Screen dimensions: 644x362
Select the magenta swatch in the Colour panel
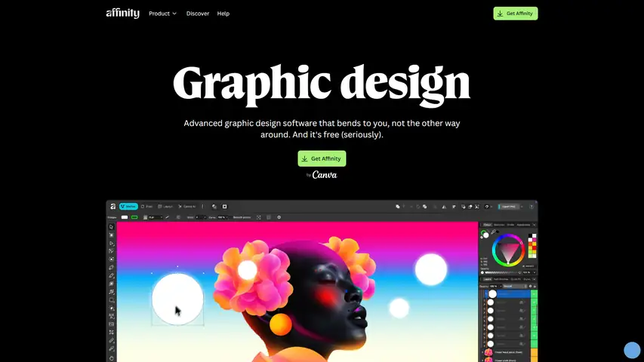535,240
